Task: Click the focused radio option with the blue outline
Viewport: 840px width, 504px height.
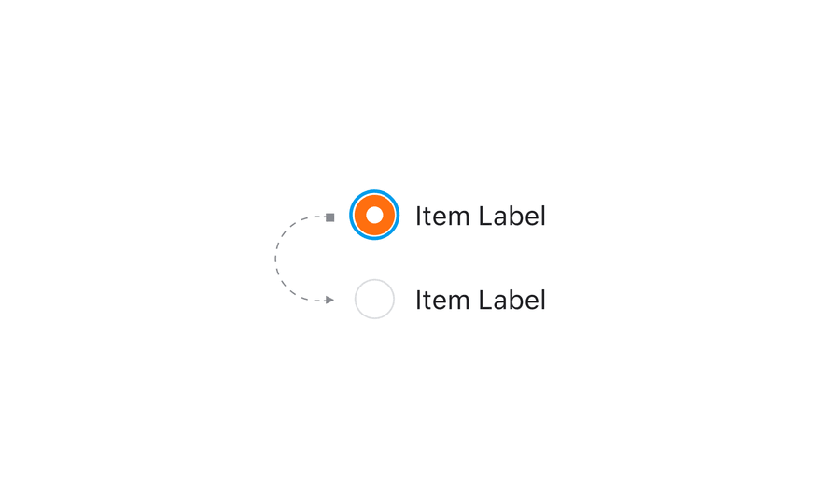Action: tap(374, 216)
